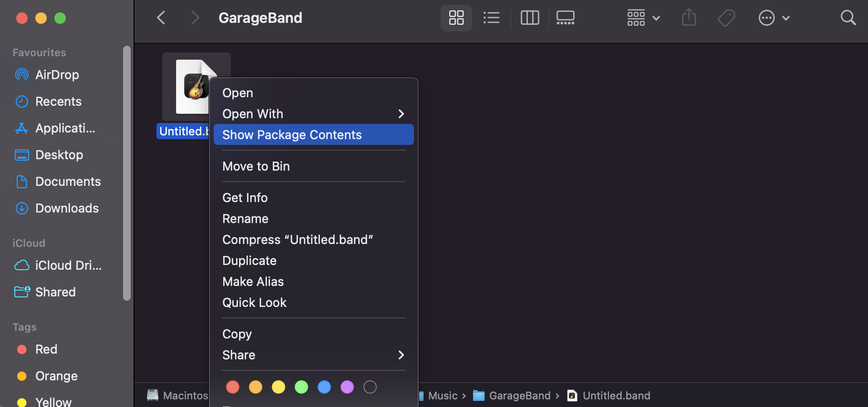
Task: Click the Search magnifier icon
Action: pyautogui.click(x=848, y=18)
